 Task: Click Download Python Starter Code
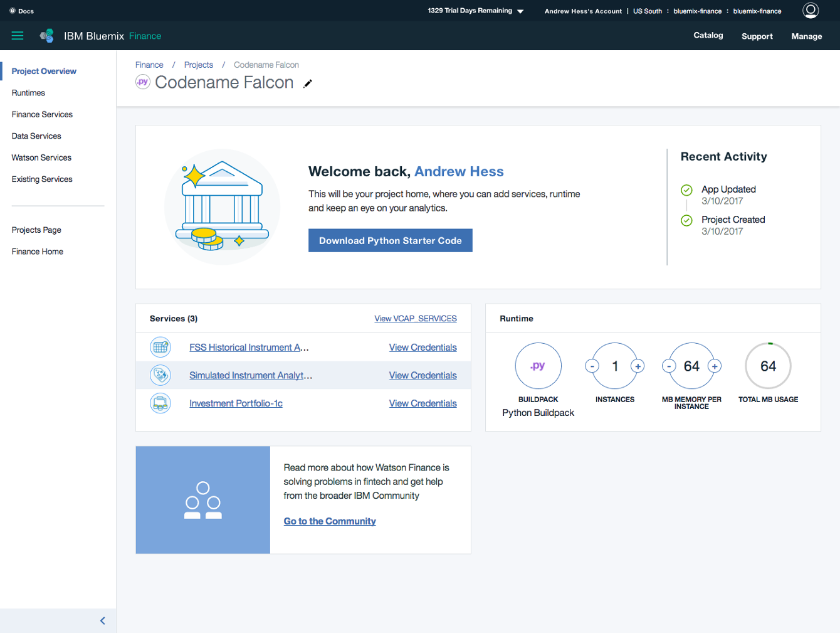click(x=390, y=240)
